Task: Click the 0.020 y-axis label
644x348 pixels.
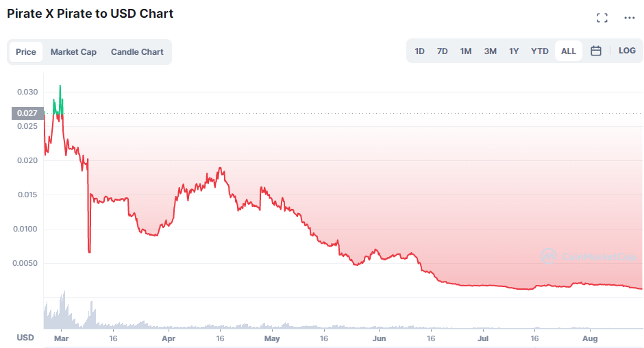Action: 27,161
